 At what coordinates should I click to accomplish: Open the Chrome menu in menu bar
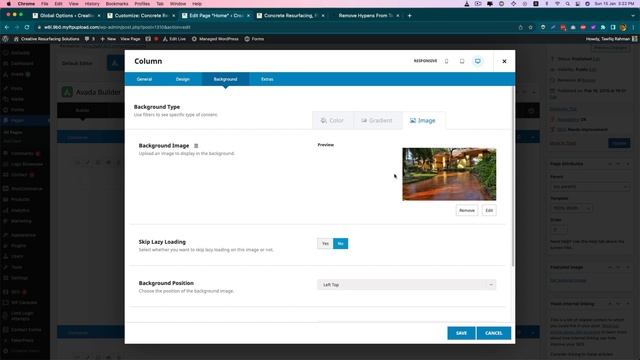pyautogui.click(x=26, y=4)
